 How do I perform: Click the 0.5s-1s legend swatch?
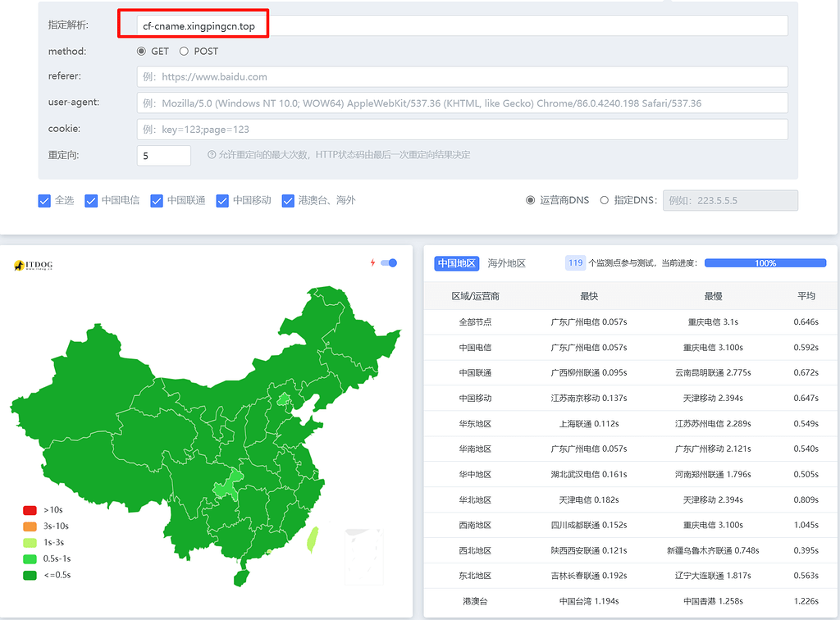[x=30, y=559]
